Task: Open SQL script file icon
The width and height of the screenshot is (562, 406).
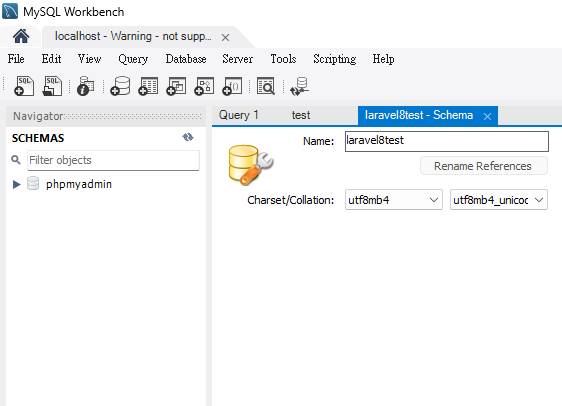Action: [52, 86]
